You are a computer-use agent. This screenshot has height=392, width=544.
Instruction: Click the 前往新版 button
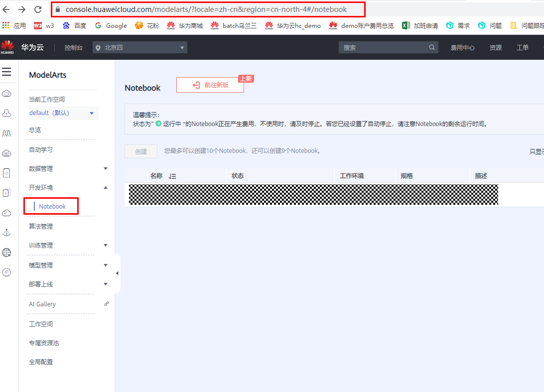pos(210,85)
